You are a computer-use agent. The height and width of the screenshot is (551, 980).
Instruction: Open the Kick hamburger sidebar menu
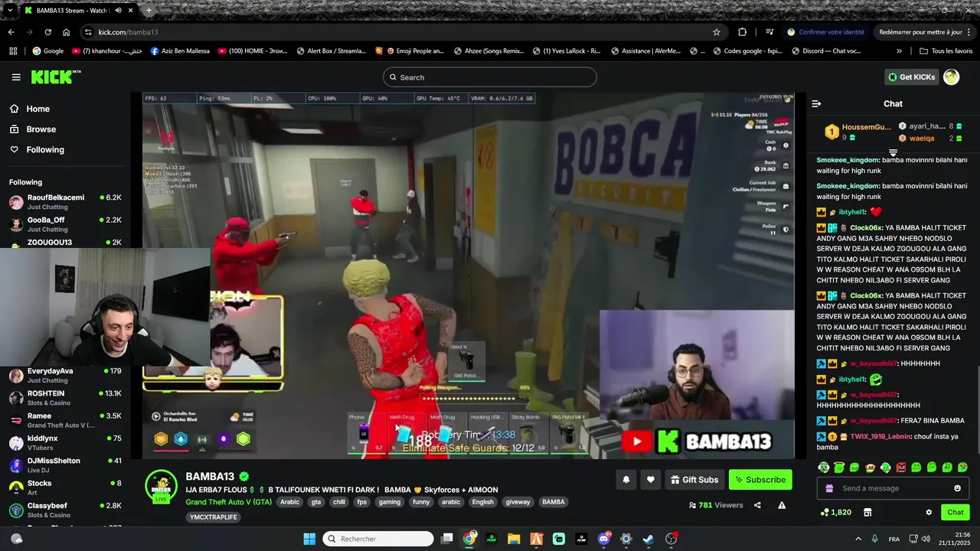(x=16, y=77)
